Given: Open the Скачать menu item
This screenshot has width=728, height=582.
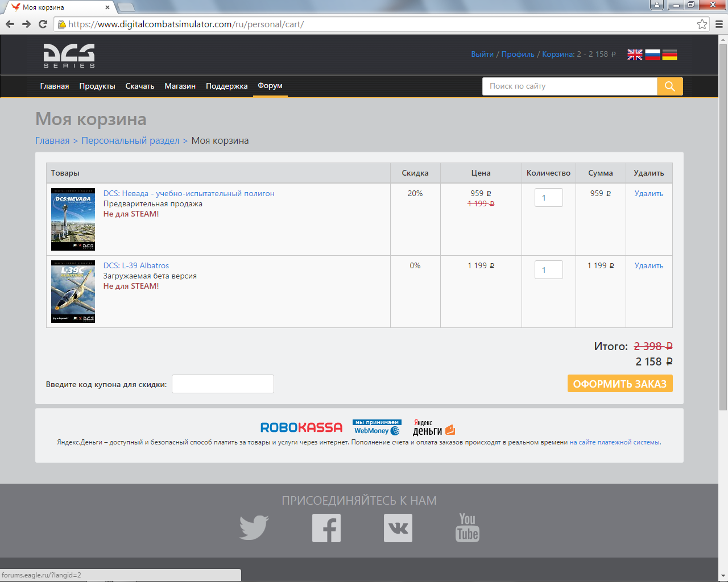Looking at the screenshot, I should (x=140, y=86).
